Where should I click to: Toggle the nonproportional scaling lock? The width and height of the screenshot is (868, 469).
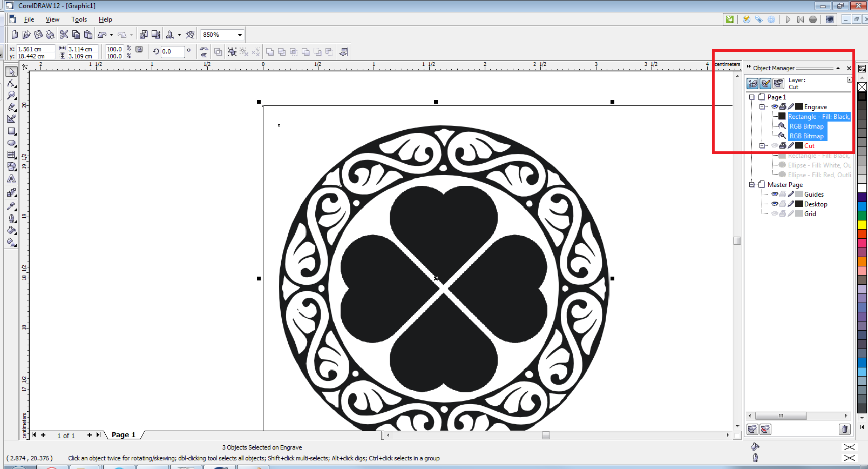click(139, 49)
